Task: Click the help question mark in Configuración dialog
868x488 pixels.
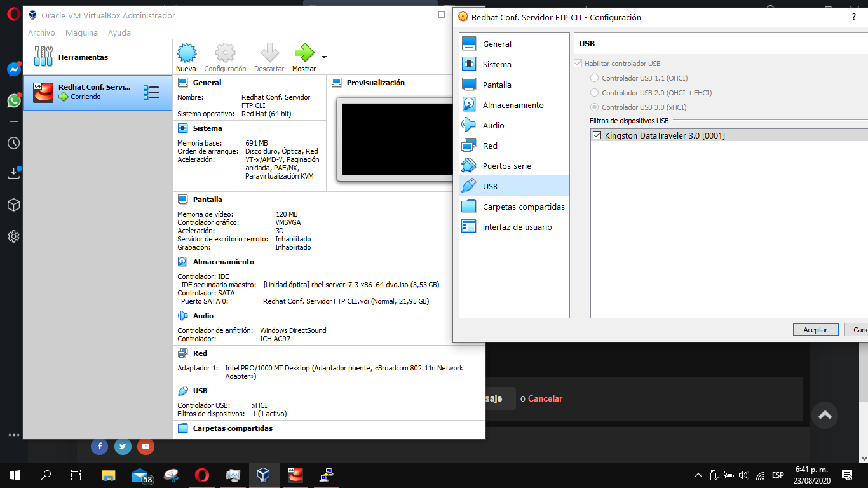Action: pyautogui.click(x=853, y=17)
